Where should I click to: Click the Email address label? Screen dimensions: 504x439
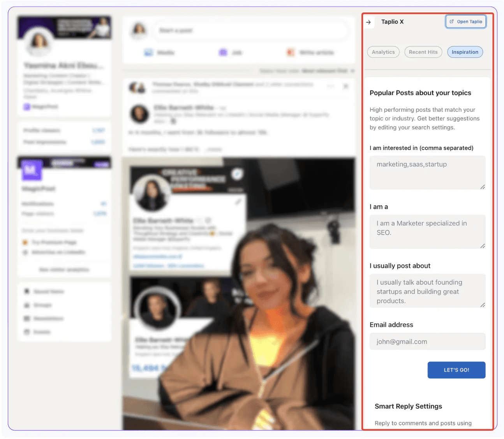(391, 325)
